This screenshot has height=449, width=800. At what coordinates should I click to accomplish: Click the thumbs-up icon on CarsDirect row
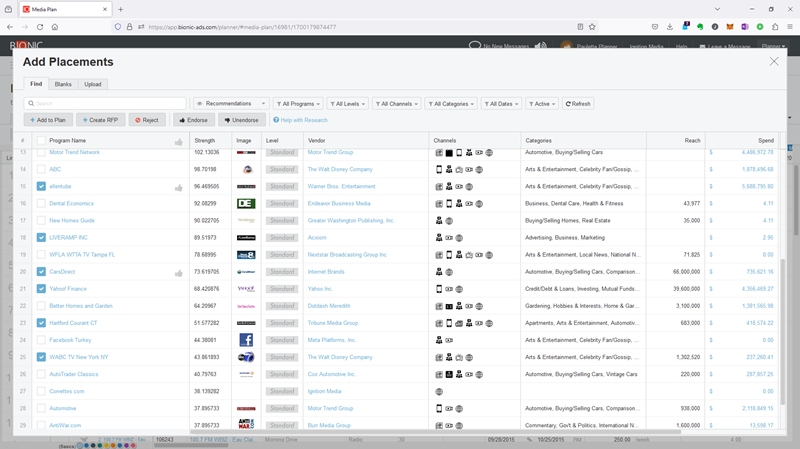click(x=179, y=273)
